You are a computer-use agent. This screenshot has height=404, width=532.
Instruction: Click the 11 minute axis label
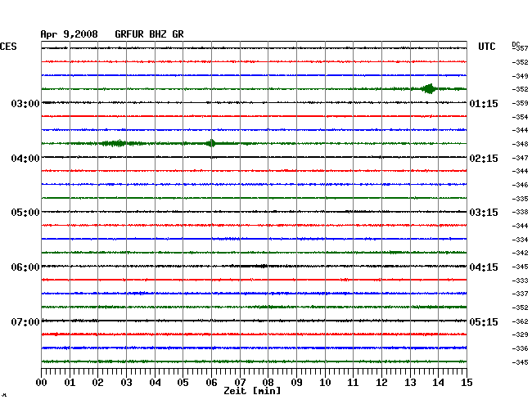(353, 383)
